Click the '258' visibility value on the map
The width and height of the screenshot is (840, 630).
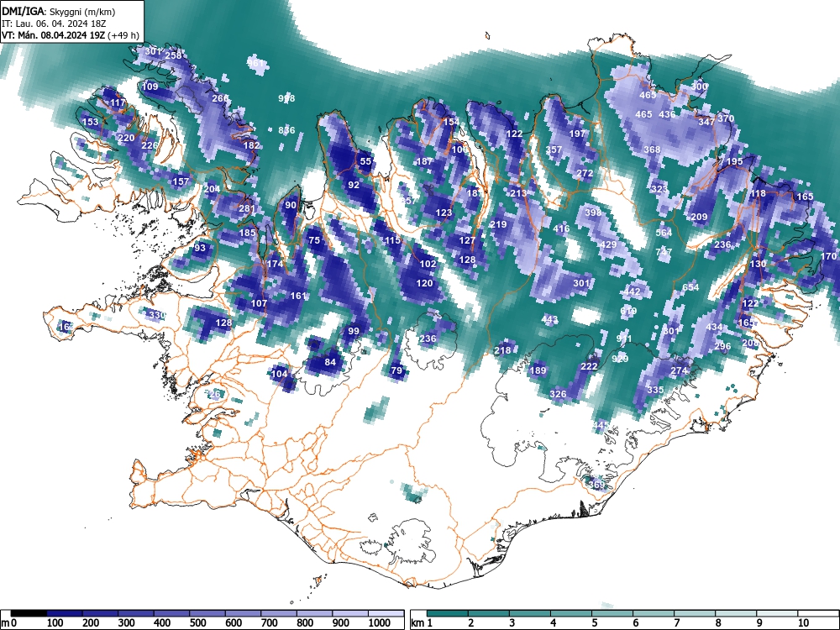click(173, 55)
